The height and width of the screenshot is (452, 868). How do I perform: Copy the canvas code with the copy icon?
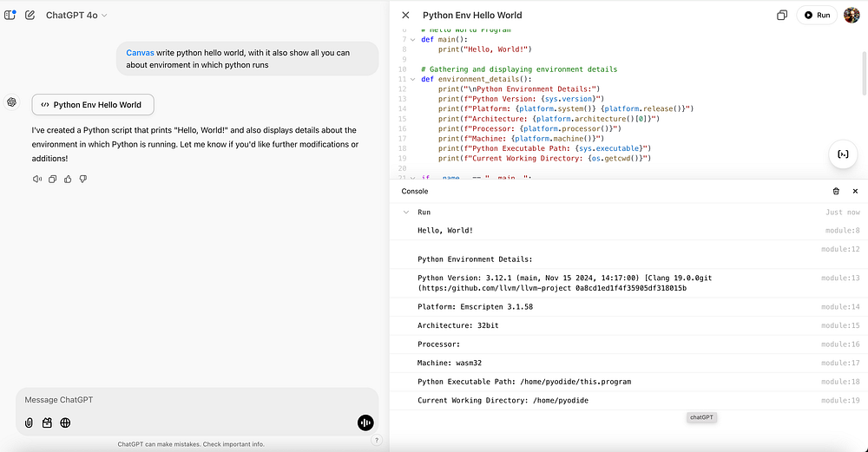782,16
